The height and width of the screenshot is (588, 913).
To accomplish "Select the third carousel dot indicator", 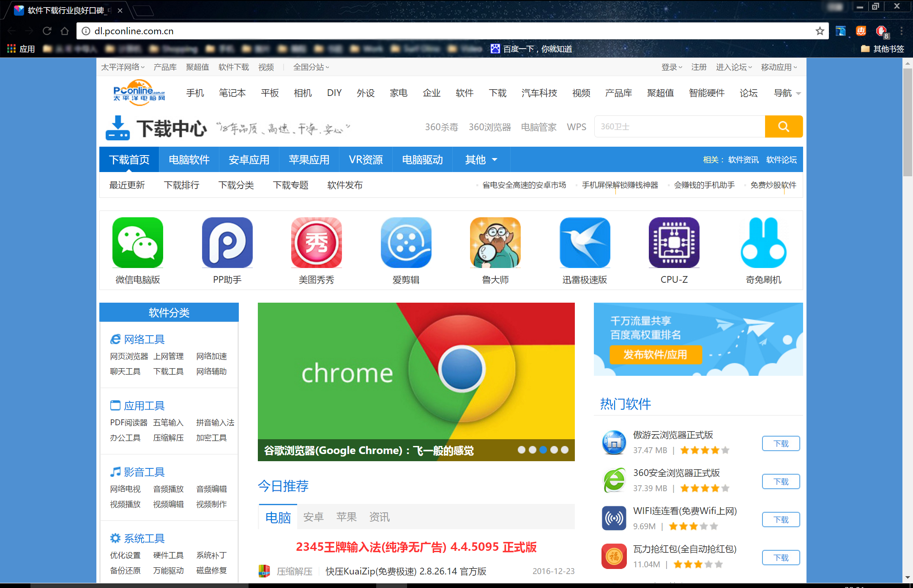I will tap(543, 450).
